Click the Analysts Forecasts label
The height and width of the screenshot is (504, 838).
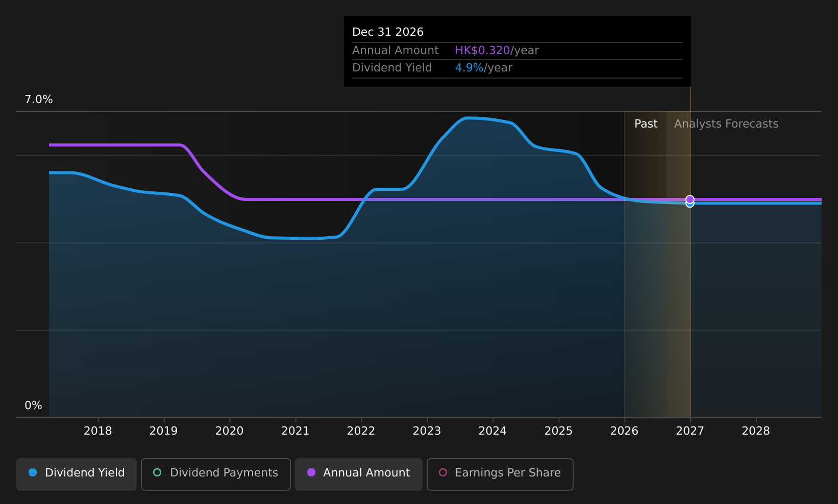(726, 124)
